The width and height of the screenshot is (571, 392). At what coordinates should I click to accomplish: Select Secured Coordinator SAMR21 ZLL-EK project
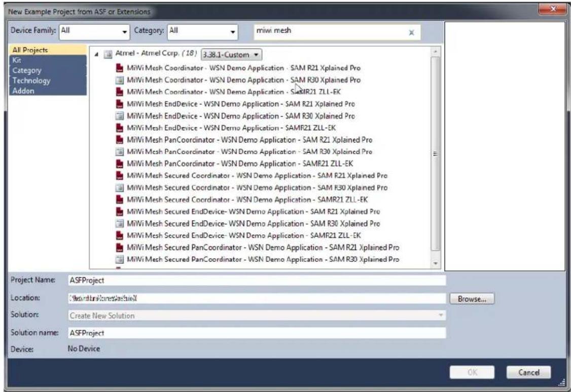tap(247, 200)
